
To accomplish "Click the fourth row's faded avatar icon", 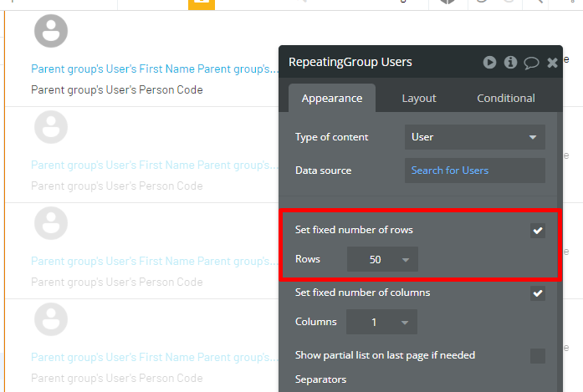I will tap(51, 319).
